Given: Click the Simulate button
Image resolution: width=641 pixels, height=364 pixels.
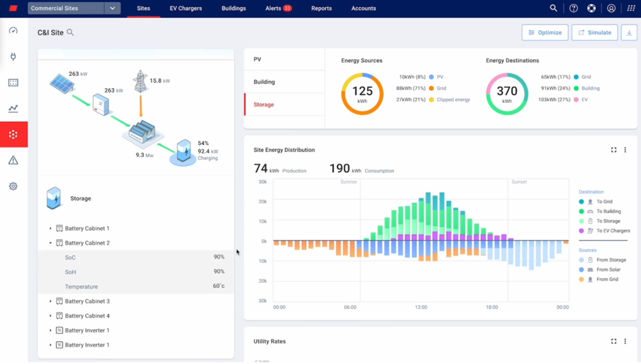Looking at the screenshot, I should tap(595, 33).
